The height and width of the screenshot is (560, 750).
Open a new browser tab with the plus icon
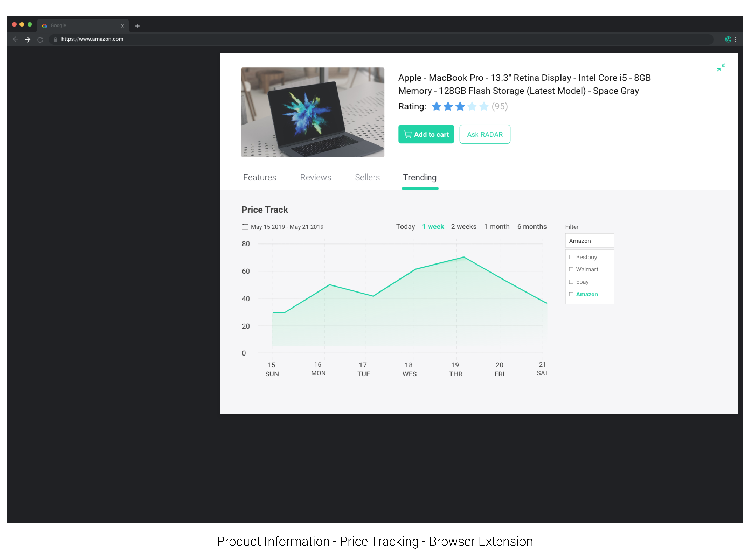tap(137, 26)
